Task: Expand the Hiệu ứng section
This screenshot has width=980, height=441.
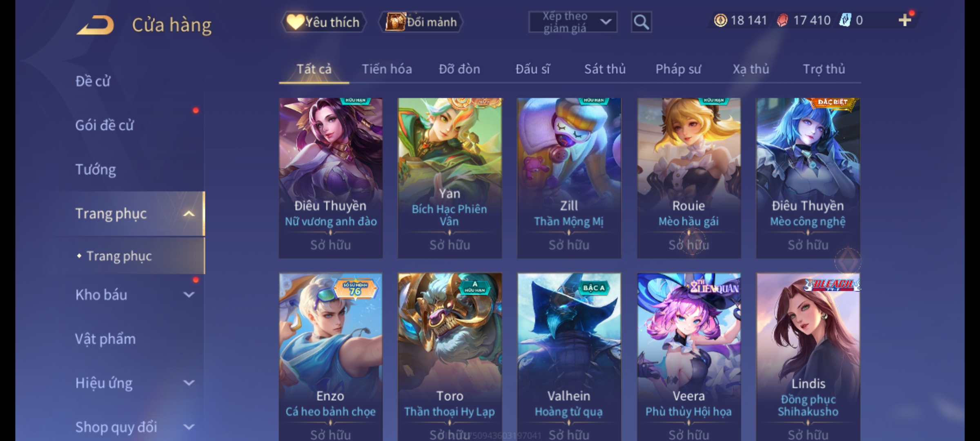Action: 189,383
